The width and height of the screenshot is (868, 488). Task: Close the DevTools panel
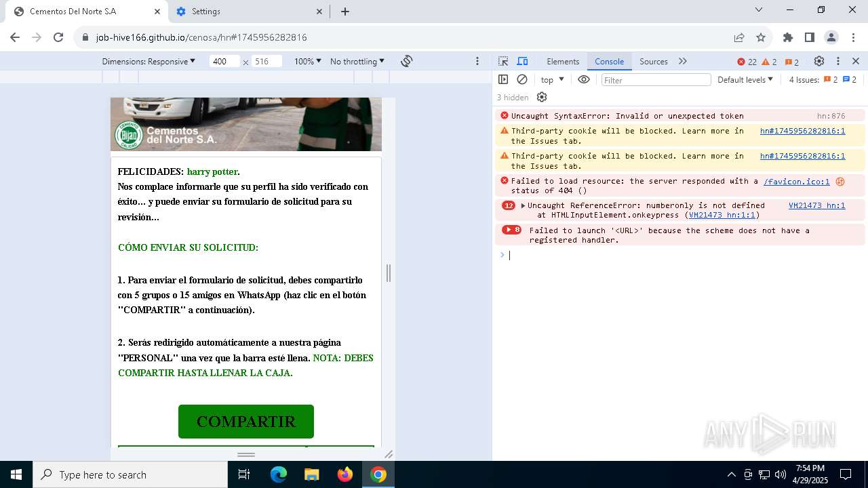point(856,61)
